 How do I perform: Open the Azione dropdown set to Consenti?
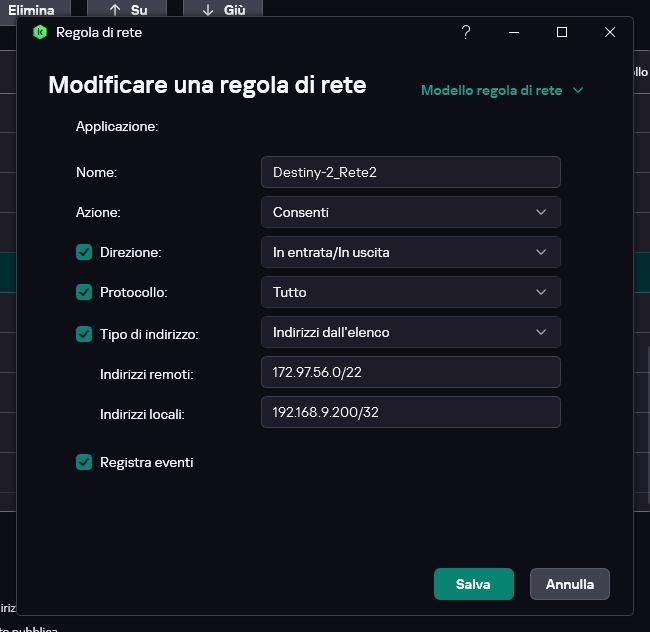[x=410, y=212]
